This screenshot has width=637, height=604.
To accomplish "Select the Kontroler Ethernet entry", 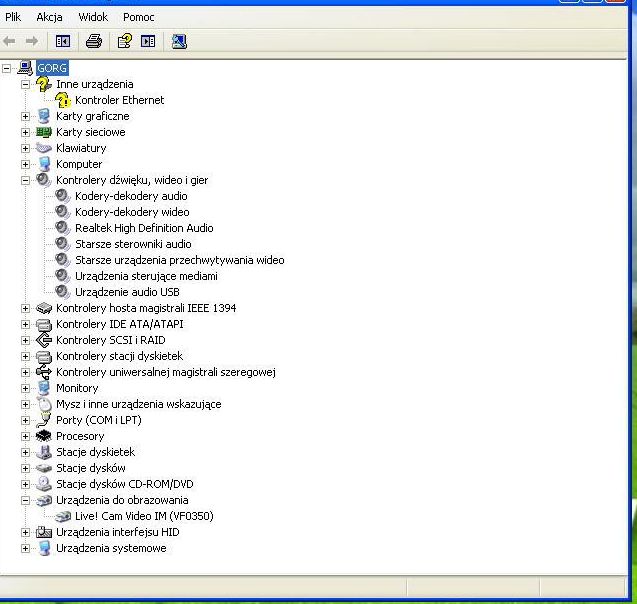I will 119,100.
